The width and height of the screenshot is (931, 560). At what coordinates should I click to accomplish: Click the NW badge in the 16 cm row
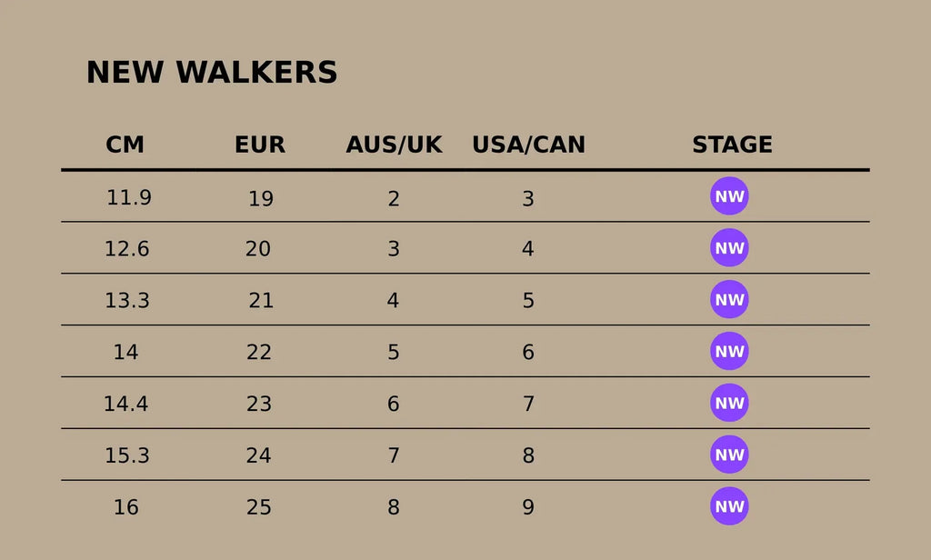(x=729, y=506)
